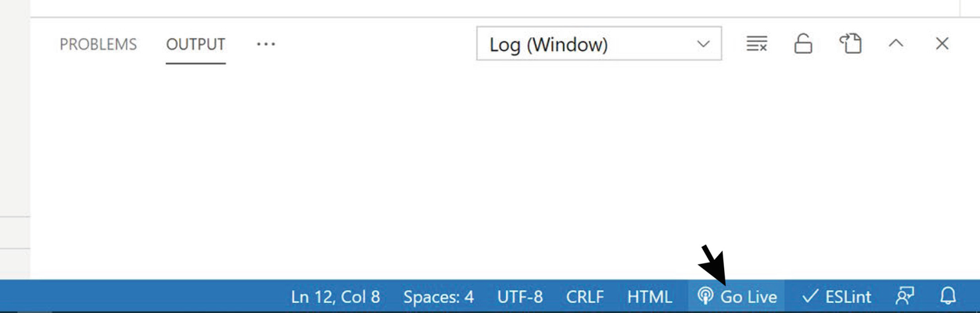Click the Ln 12, Col 8 indicator
This screenshot has height=313, width=980.
coord(336,296)
